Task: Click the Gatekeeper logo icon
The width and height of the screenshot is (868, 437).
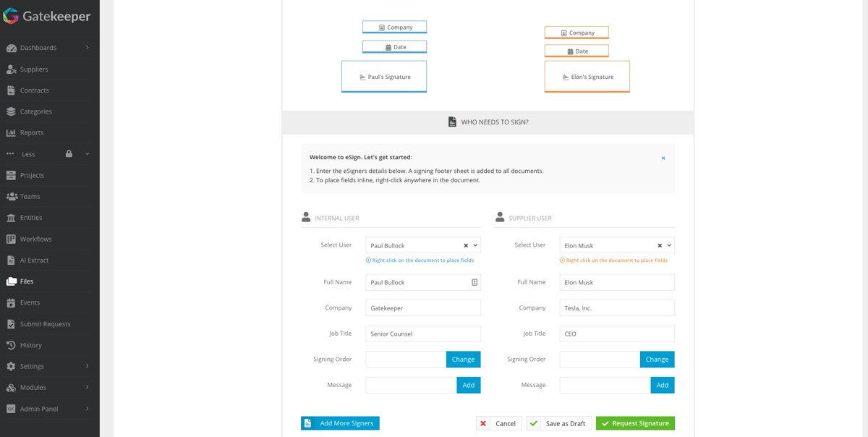Action: pyautogui.click(x=11, y=16)
